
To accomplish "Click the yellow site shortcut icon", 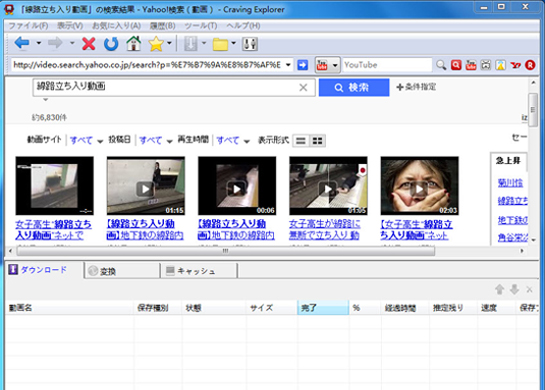I will point(501,65).
